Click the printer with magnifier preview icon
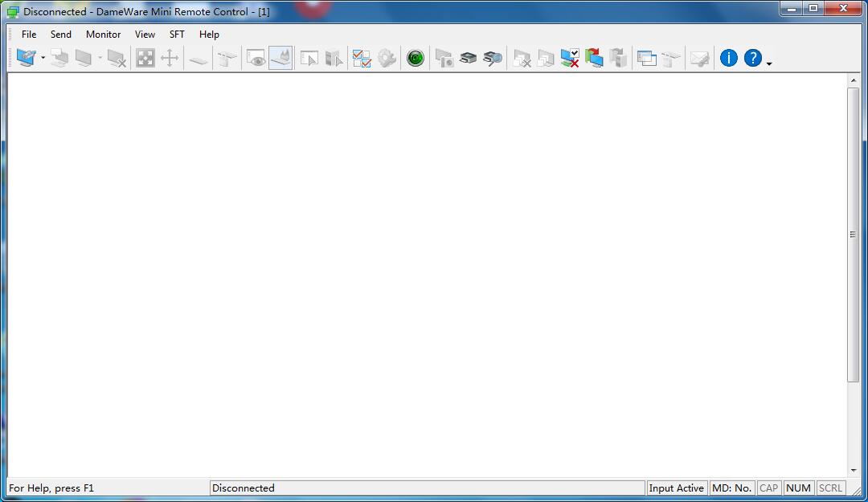868x502 pixels. 492,58
